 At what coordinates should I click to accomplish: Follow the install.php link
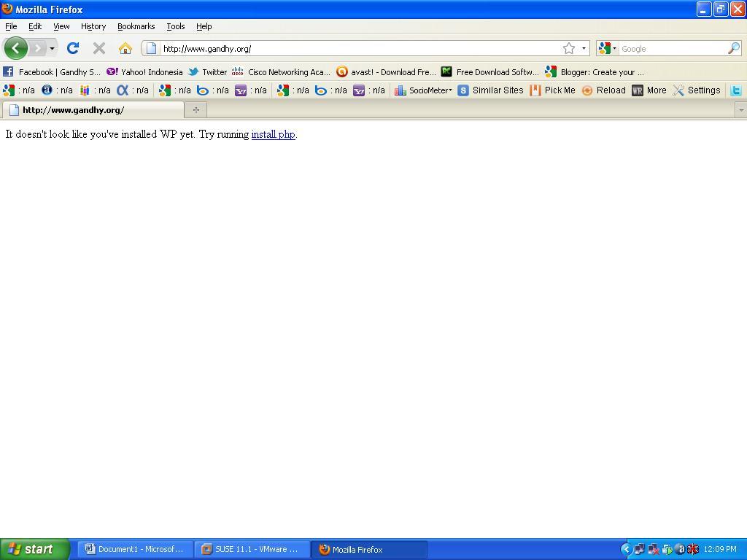point(274,134)
